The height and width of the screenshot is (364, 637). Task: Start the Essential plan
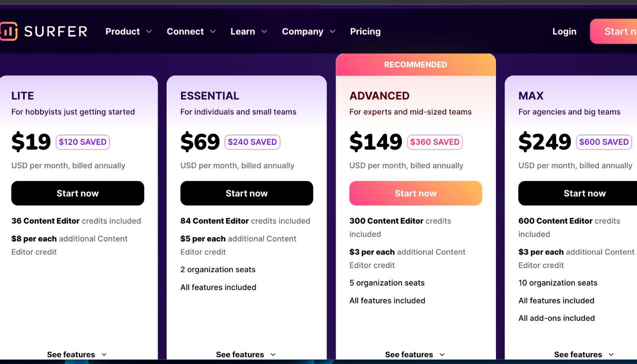click(x=247, y=193)
